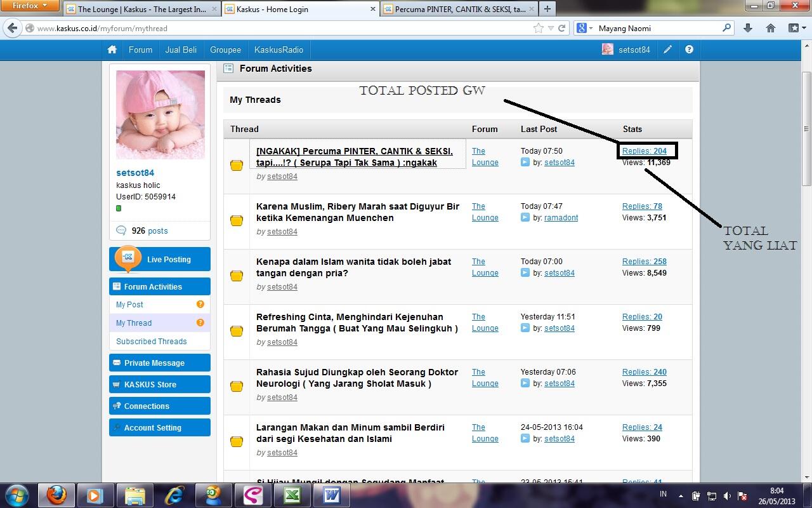The height and width of the screenshot is (508, 812).
Task: Open the 926 posts link
Action: click(150, 231)
